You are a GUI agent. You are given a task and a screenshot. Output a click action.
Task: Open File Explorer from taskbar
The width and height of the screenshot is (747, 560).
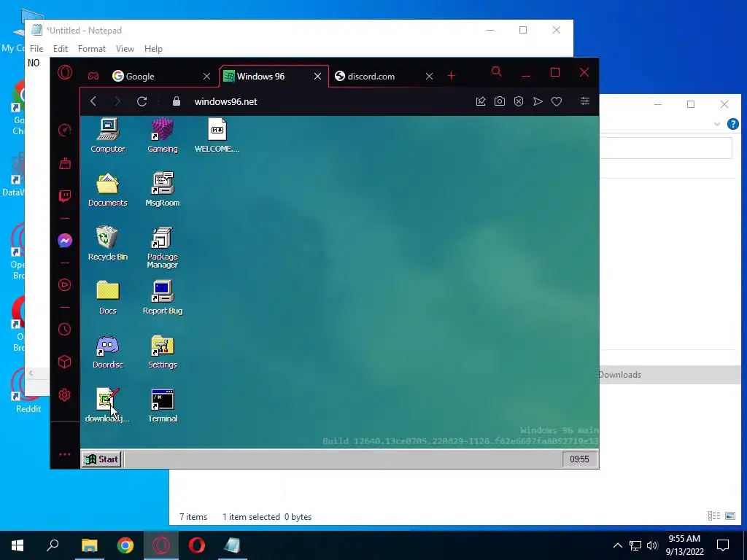pos(89,545)
